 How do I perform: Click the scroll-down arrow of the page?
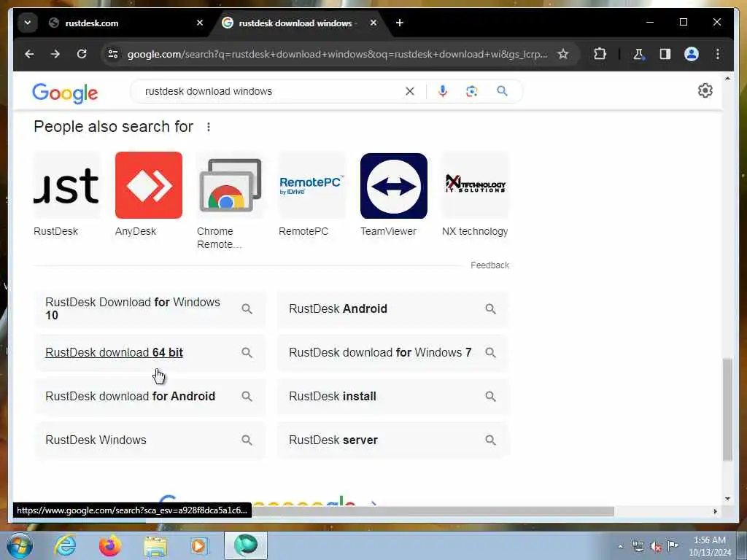click(727, 499)
